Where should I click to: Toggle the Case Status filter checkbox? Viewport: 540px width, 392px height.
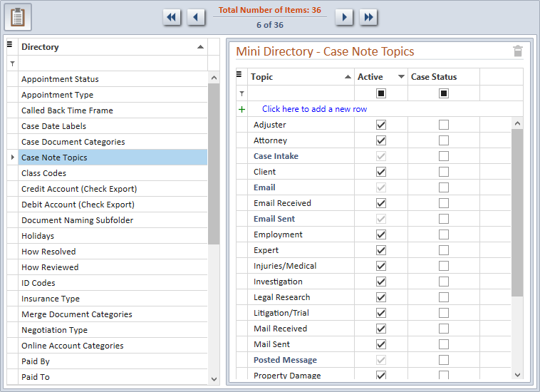444,93
